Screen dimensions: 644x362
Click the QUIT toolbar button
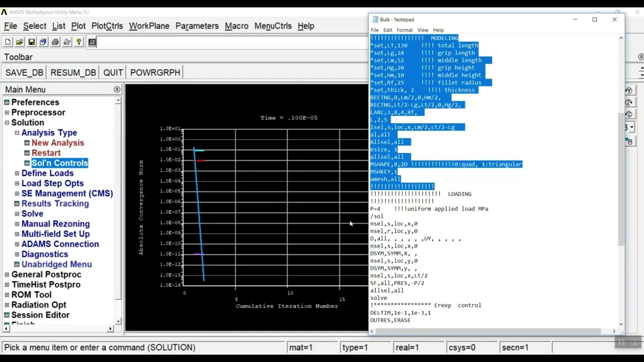click(x=113, y=72)
